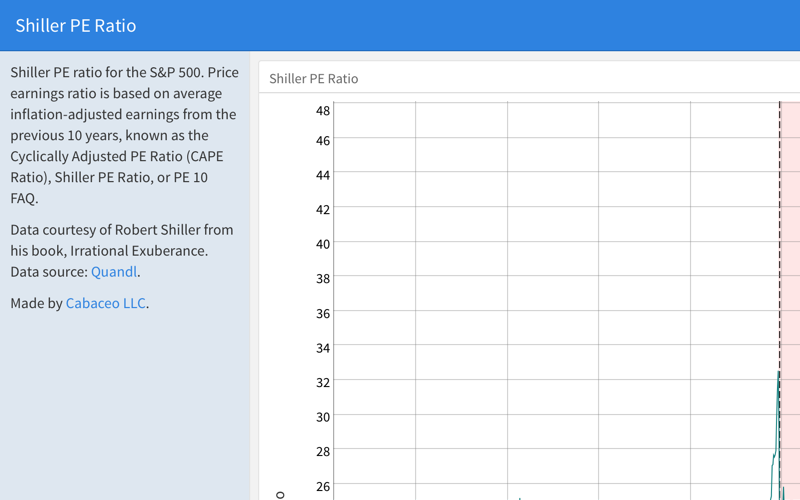Click the 'Made by' text in sidebar
The image size is (800, 500).
(x=36, y=303)
